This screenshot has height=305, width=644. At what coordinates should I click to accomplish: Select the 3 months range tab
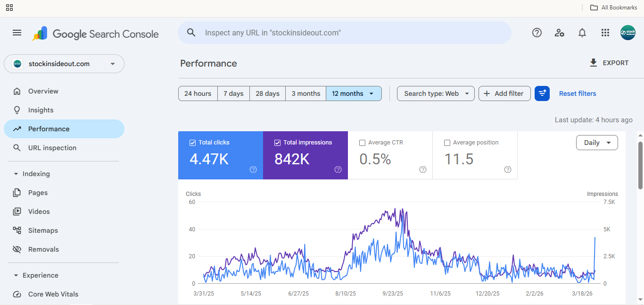[x=305, y=93]
